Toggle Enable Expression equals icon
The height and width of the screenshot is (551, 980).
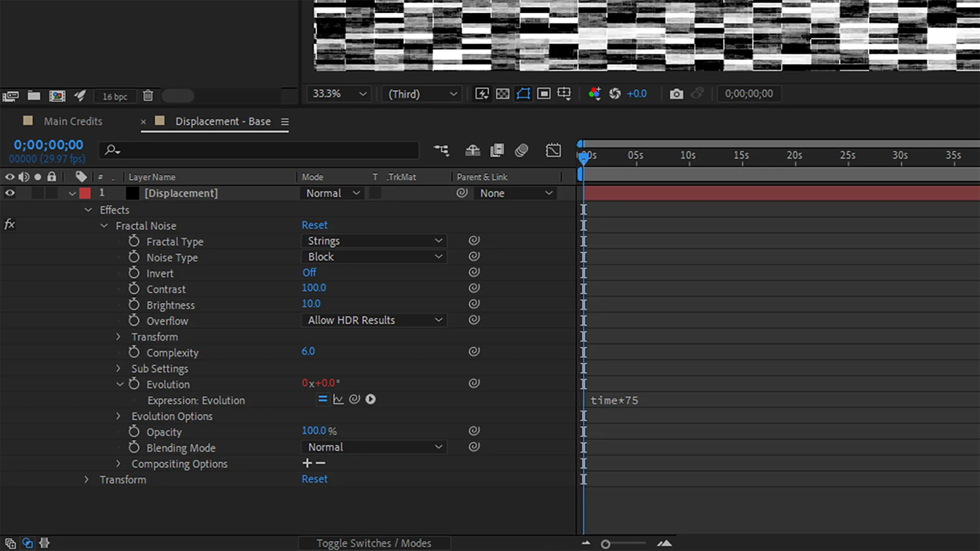click(x=323, y=399)
